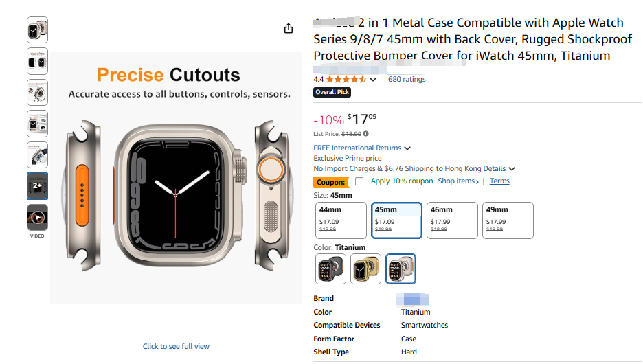643x364 pixels.
Task: Expand the star rating breakdown arrow
Action: (x=373, y=80)
